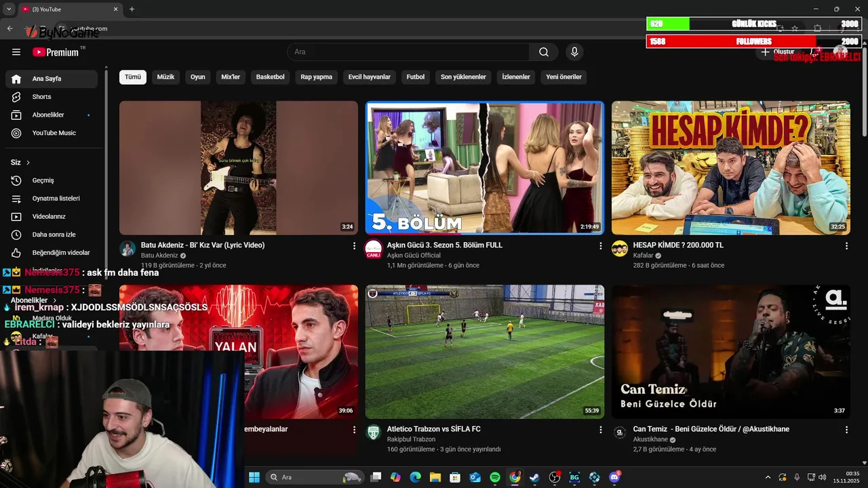The height and width of the screenshot is (488, 868).
Task: Click Kafalar channel avatar
Action: pyautogui.click(x=620, y=249)
